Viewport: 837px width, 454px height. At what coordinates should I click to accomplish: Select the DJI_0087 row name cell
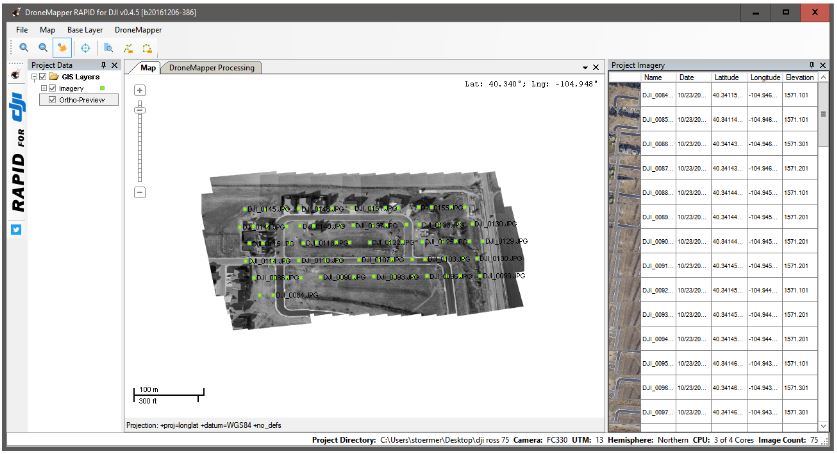coord(658,168)
